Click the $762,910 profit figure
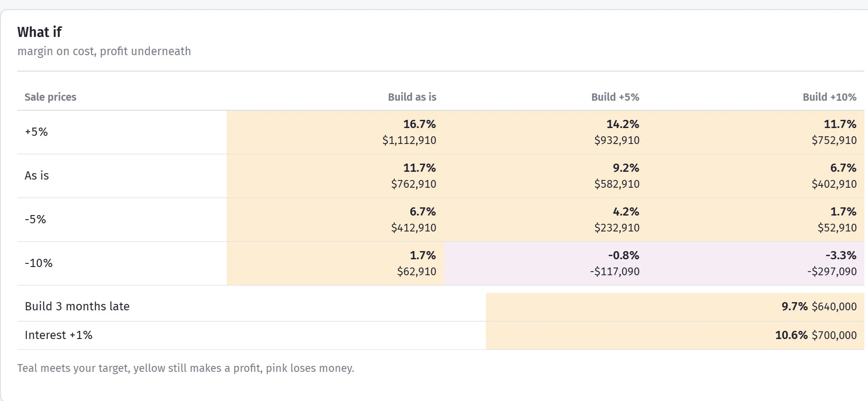The height and width of the screenshot is (401, 868). [x=414, y=184]
